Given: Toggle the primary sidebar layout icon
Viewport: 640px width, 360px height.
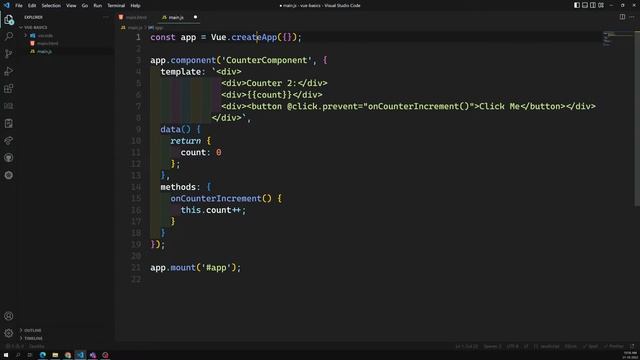Looking at the screenshot, I should [x=577, y=5].
